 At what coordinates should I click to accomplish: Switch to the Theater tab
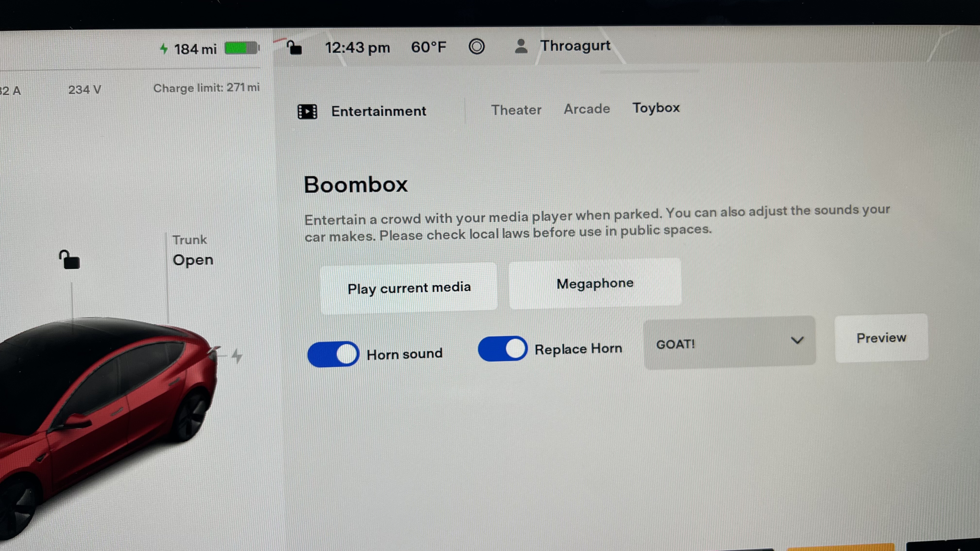(516, 110)
